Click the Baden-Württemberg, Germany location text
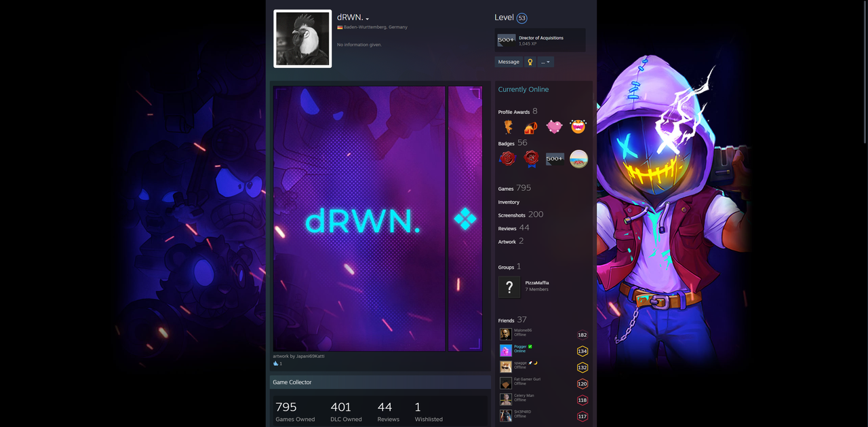 [x=376, y=27]
